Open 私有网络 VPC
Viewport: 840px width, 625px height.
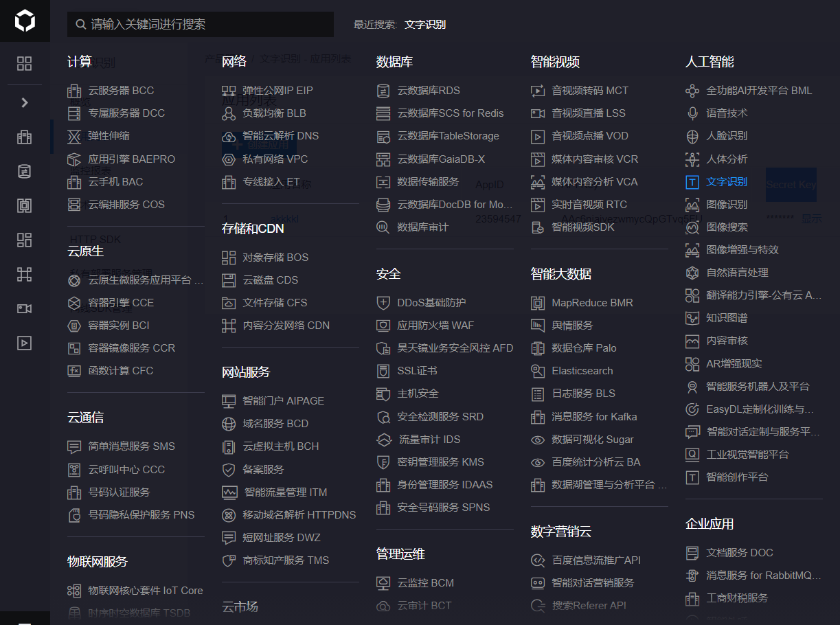click(275, 159)
